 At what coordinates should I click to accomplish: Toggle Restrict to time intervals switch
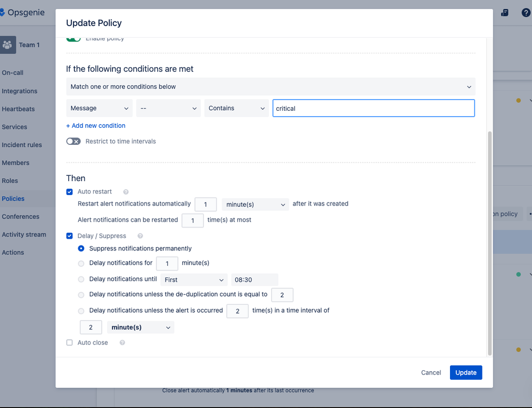point(73,141)
